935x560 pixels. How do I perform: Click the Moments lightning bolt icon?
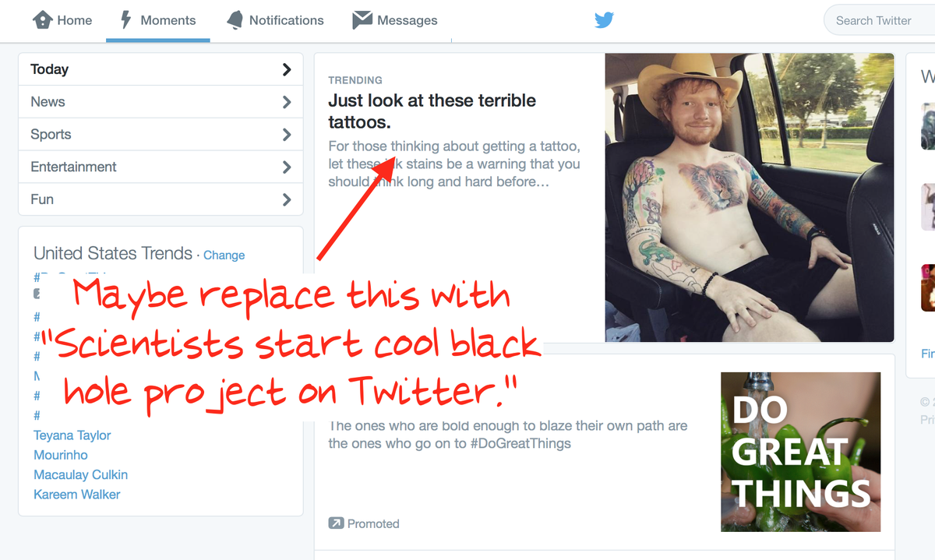[126, 19]
